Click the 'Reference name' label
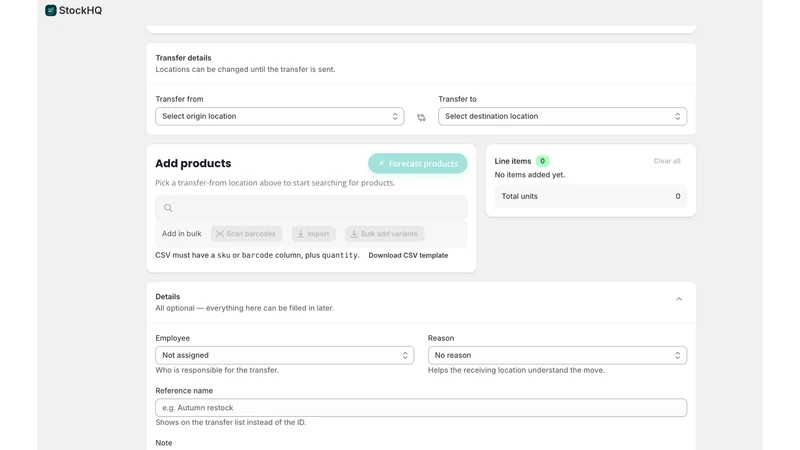Image resolution: width=800 pixels, height=450 pixels. [x=184, y=390]
